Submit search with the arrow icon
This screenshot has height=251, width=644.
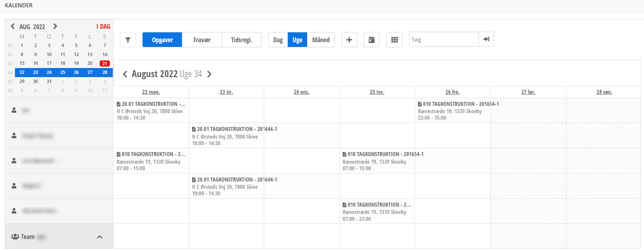coord(486,39)
